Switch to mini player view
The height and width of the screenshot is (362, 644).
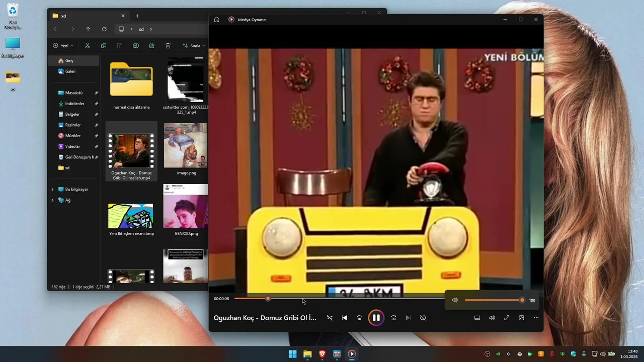point(522,318)
